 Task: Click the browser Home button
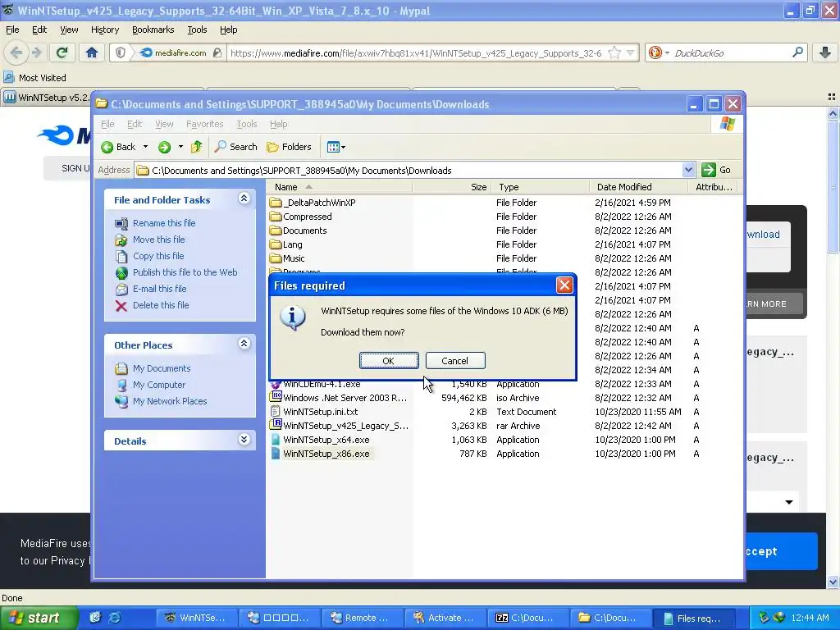(x=92, y=52)
